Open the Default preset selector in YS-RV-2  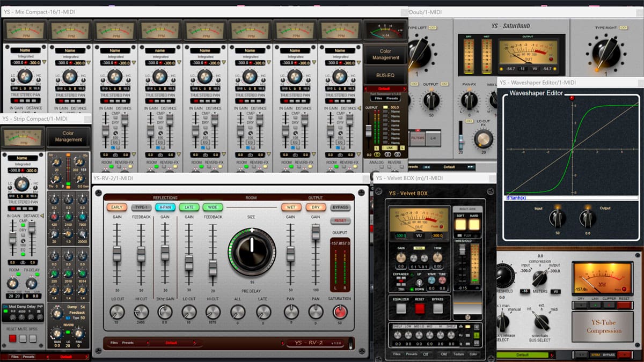(171, 342)
